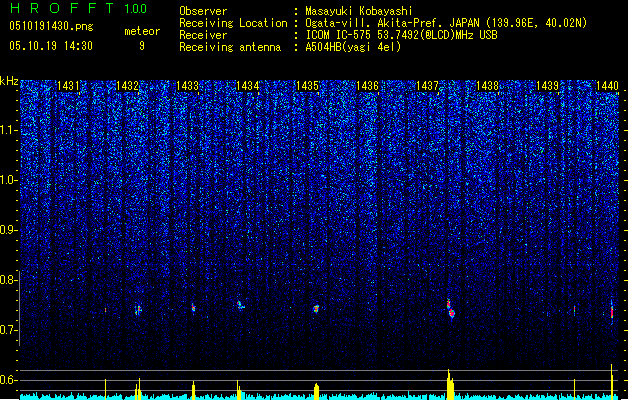Click the 'Receiving Location' label
629x400 pixels.
pos(233,23)
